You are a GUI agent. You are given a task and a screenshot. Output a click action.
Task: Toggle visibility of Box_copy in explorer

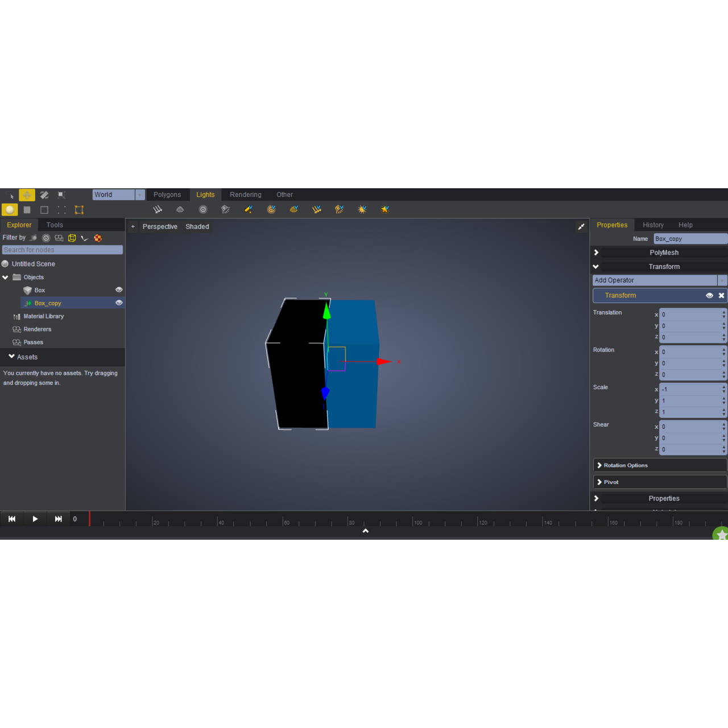[119, 303]
